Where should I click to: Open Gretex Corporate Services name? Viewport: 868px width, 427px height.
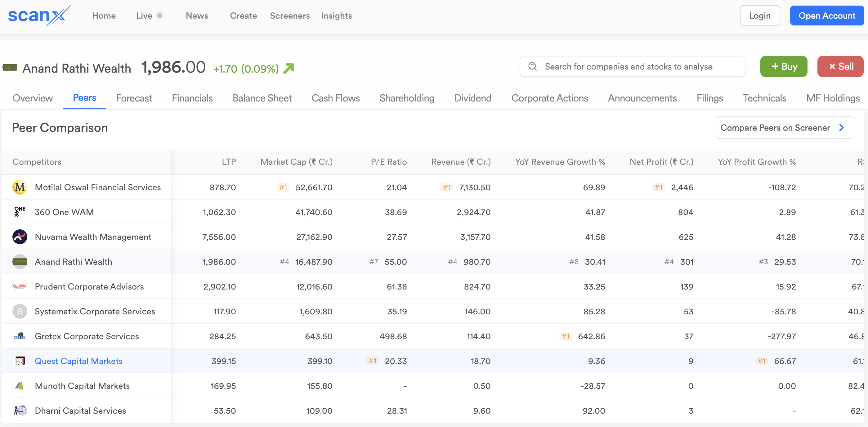(87, 336)
